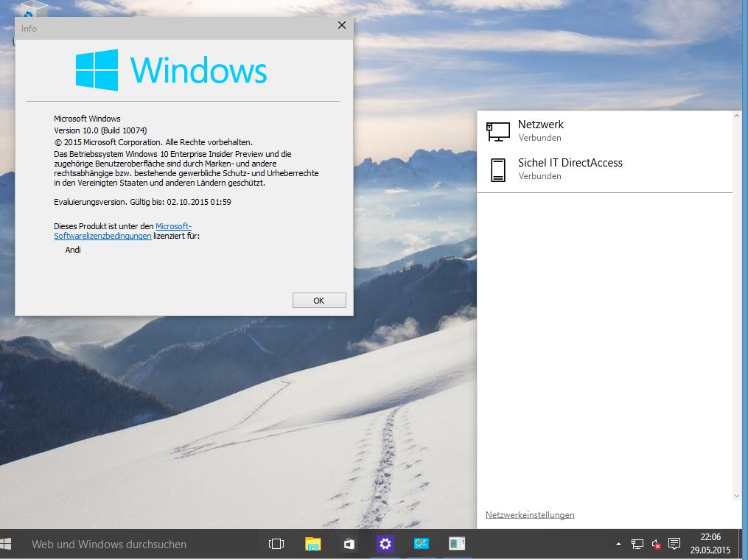This screenshot has width=748, height=560.
Task: Switch to the blue Control Panel taskbar app
Action: (x=422, y=544)
